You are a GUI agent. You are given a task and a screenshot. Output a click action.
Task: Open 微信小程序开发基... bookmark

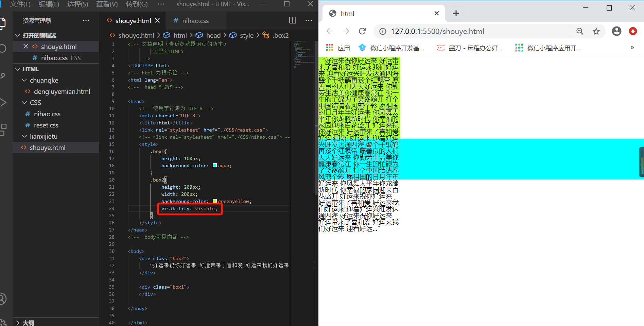coord(392,48)
